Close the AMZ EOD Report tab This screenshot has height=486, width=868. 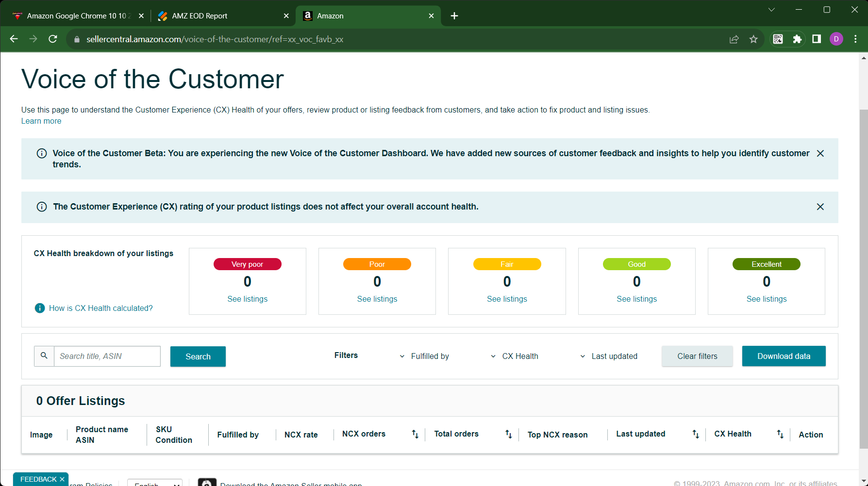click(286, 16)
